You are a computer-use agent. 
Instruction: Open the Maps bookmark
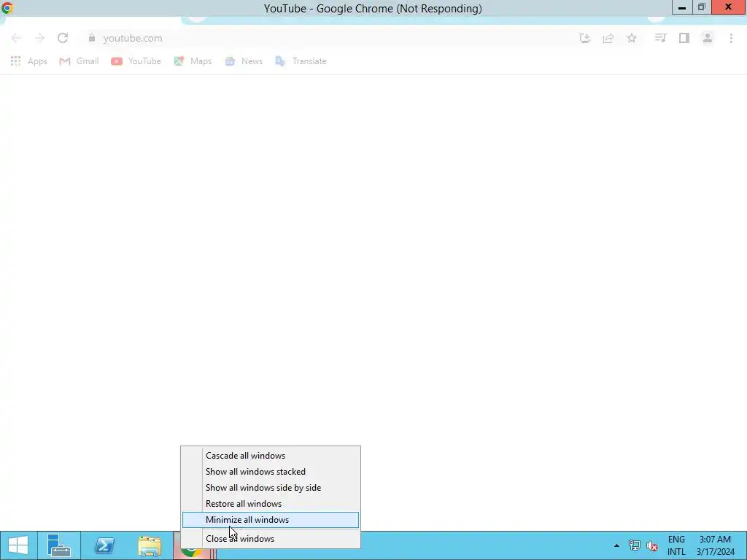pyautogui.click(x=193, y=61)
